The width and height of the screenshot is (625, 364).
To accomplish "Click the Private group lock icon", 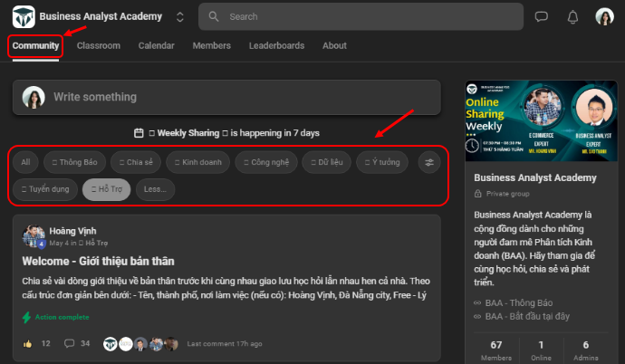I will (x=478, y=194).
